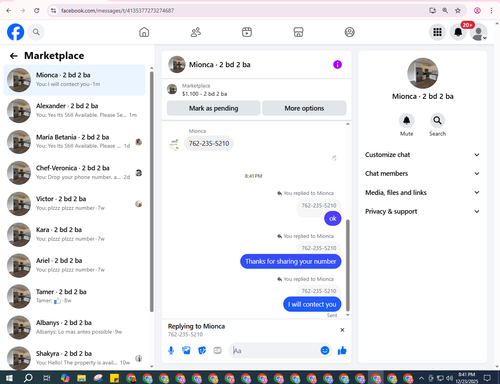Go back using Marketplace back arrow

[13, 56]
